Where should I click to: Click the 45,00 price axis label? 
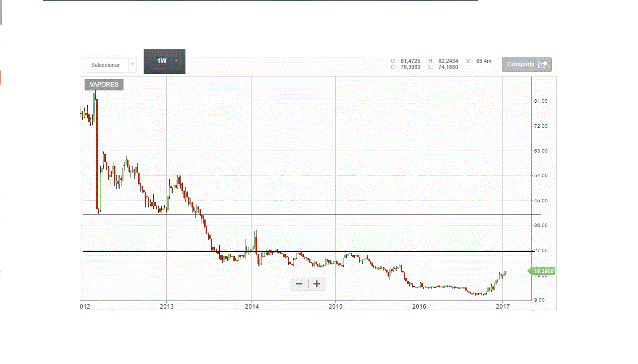(540, 201)
